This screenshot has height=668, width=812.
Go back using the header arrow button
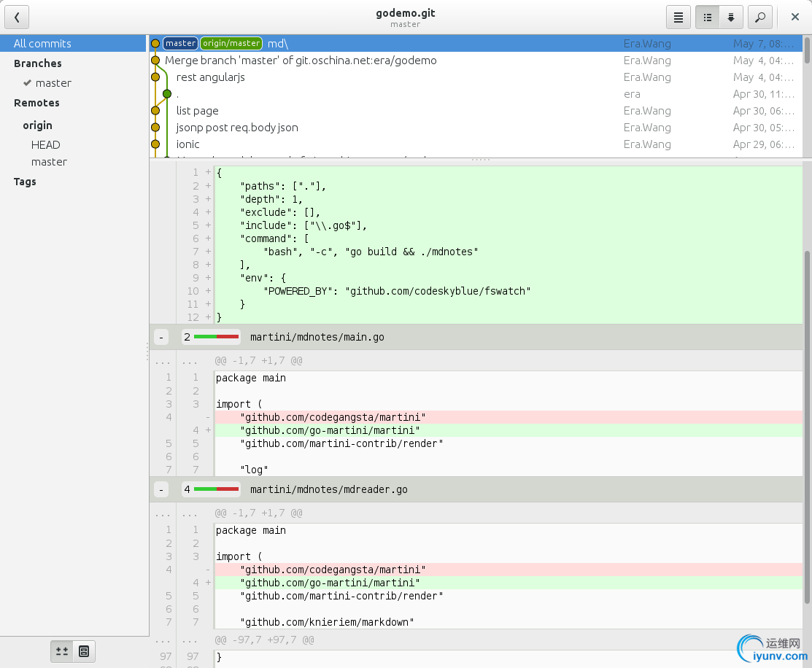(x=17, y=17)
